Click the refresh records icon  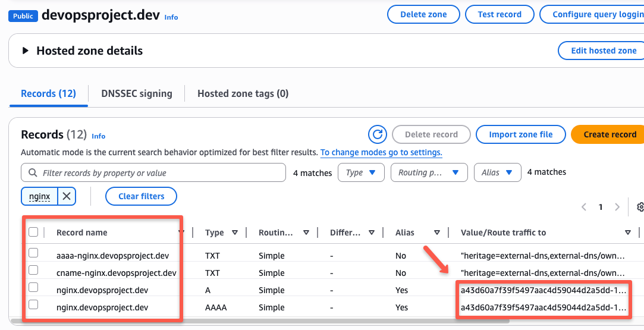coord(377,134)
